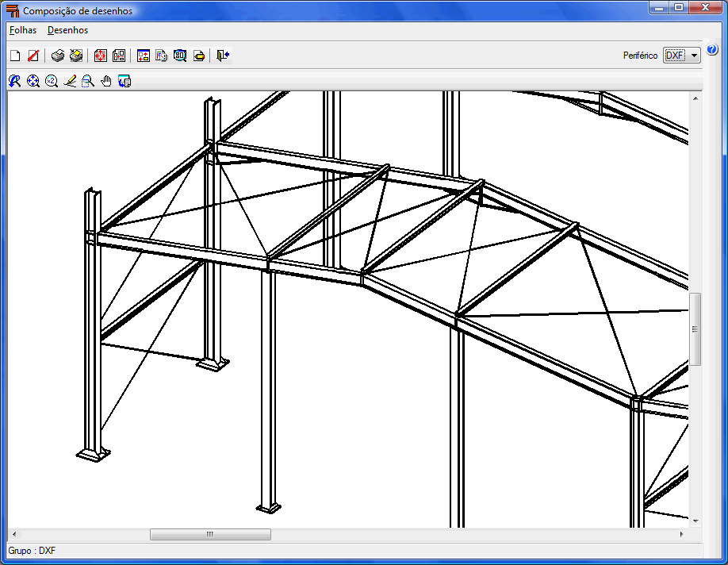
Task: Open the Desenhos menu
Action: 67,30
